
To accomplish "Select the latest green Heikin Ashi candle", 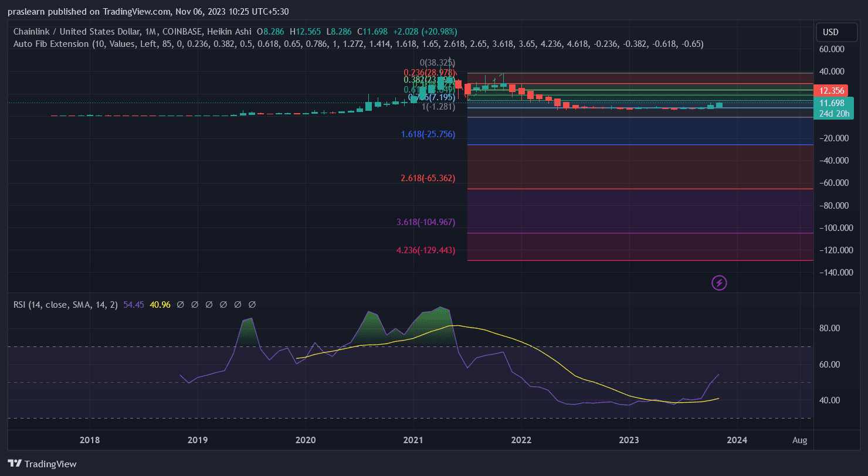I will 719,105.
